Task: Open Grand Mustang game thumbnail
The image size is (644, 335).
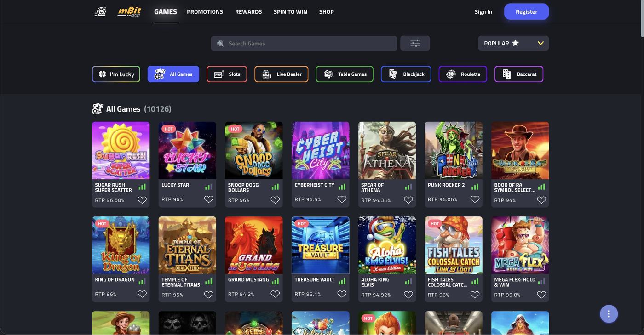Action: (x=254, y=245)
